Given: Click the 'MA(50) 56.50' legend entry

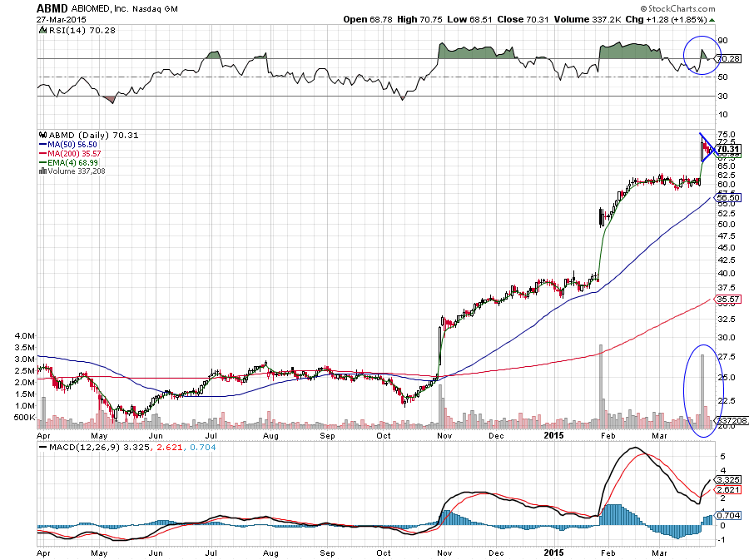Looking at the screenshot, I should [x=72, y=145].
